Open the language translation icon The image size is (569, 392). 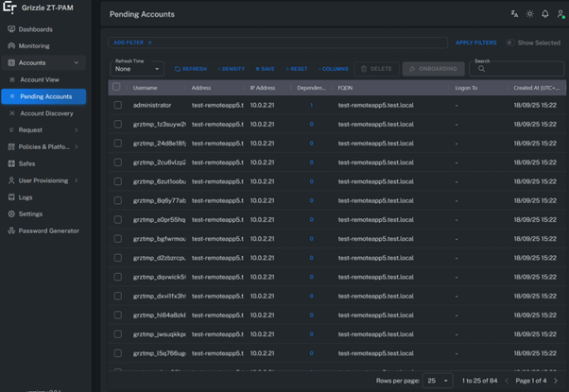[514, 14]
